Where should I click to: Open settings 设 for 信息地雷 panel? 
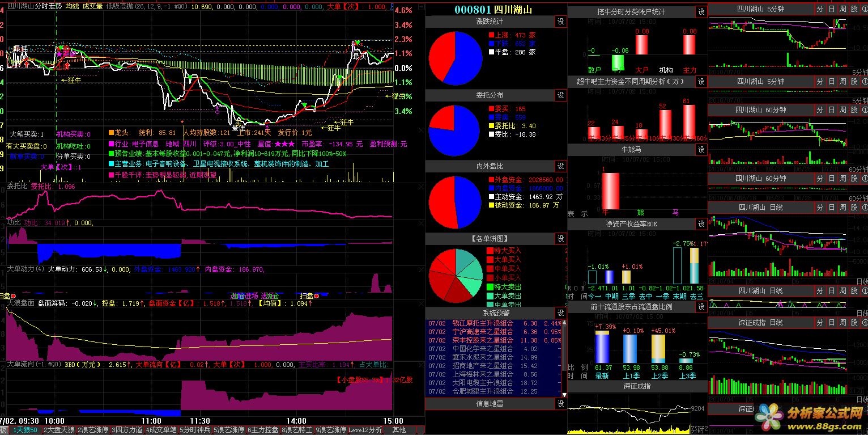point(561,404)
